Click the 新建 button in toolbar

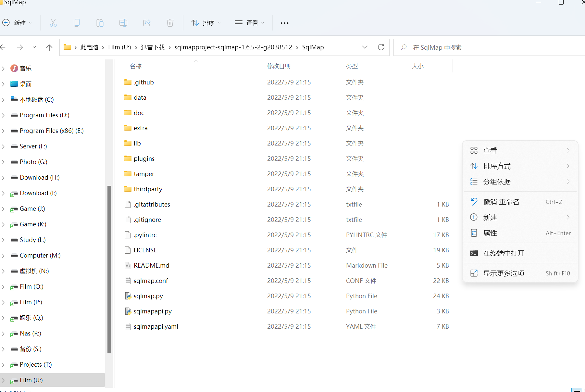coord(17,23)
